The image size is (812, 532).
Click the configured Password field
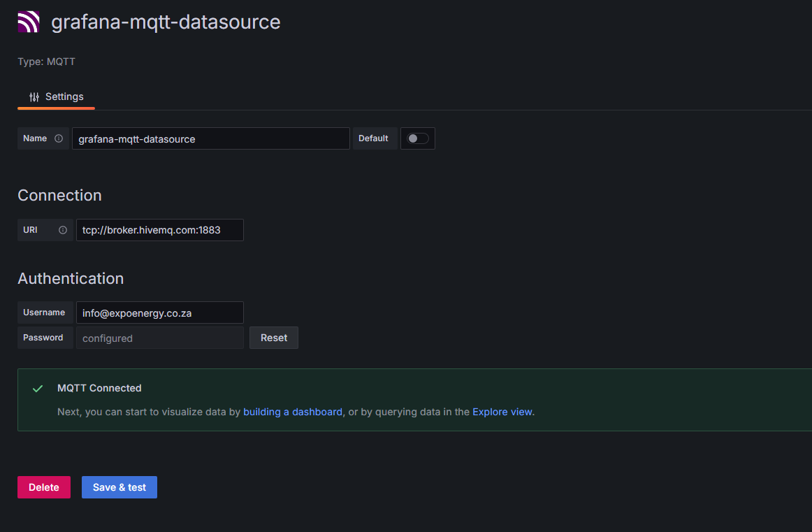(x=159, y=338)
